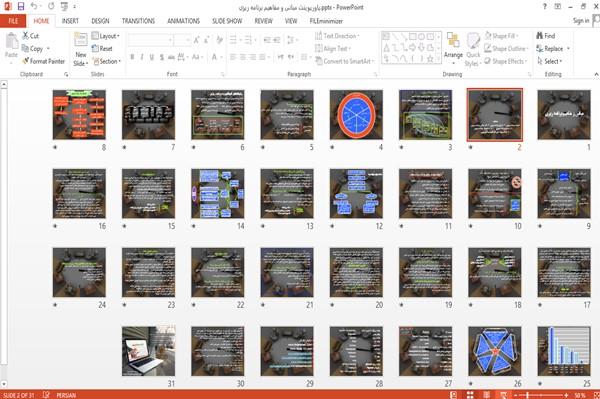Select slide 4 thumbnail with the blue circle
The width and height of the screenshot is (600, 399).
356,114
